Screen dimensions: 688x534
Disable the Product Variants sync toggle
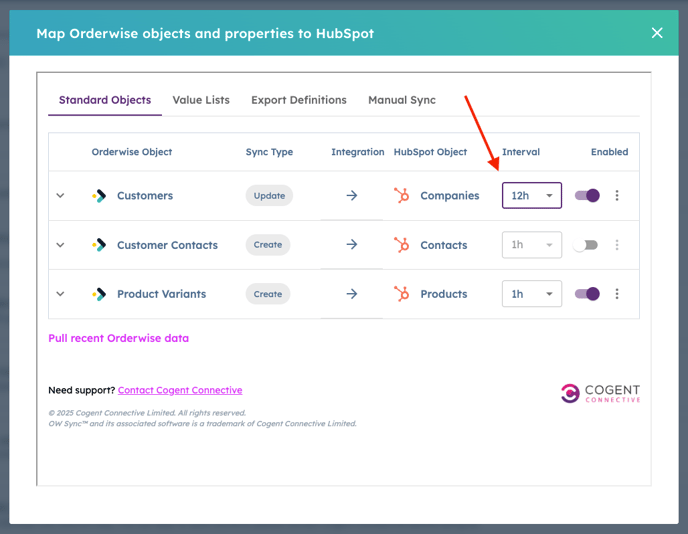(x=587, y=294)
